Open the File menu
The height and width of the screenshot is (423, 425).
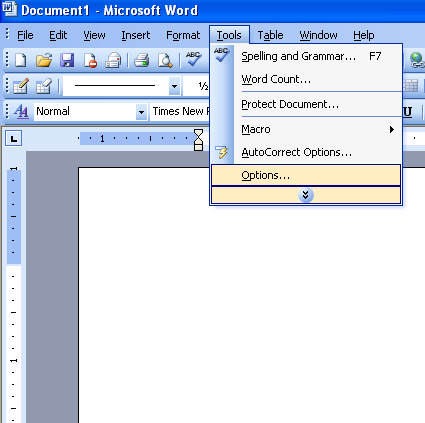(25, 35)
